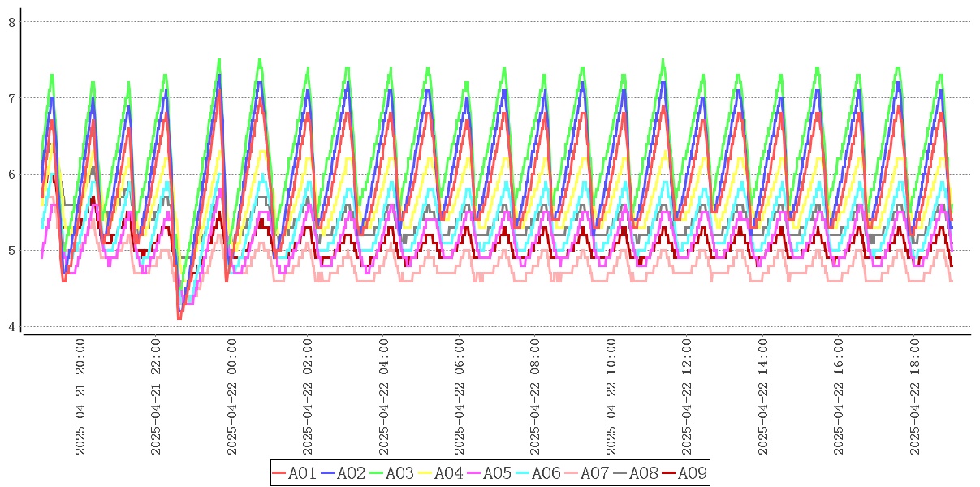Click the A03 legend entry
This screenshot has width=980, height=487.
pyautogui.click(x=391, y=473)
